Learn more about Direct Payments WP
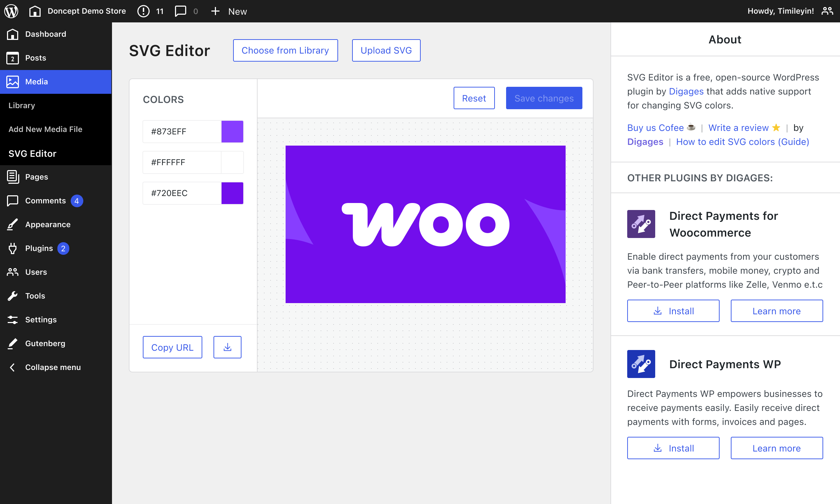This screenshot has width=840, height=504. pos(777,448)
